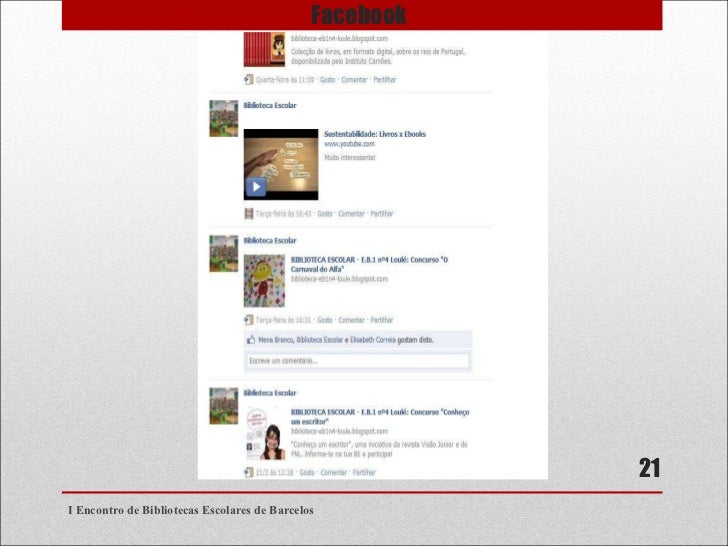
Task: Open blogspot.com link under Carnaval do Alfa
Action: coord(339,279)
